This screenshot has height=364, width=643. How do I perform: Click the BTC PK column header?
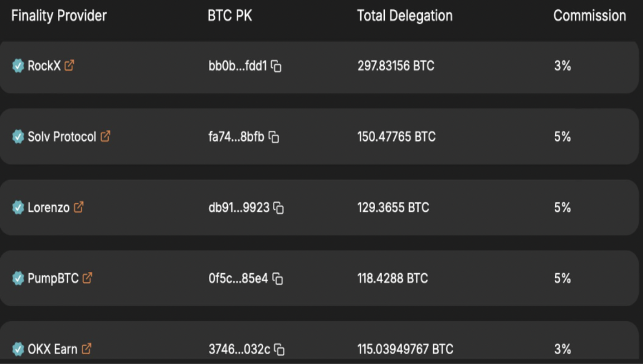229,16
